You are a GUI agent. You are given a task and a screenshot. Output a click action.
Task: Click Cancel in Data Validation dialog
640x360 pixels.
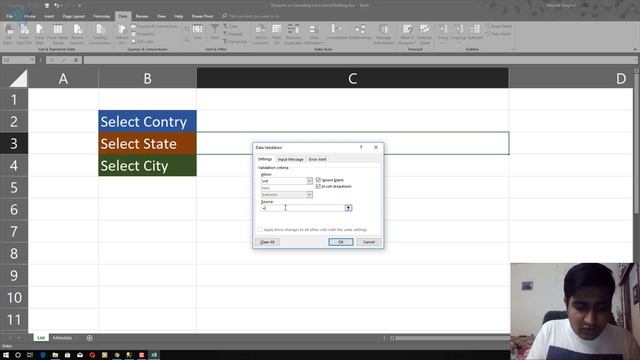pos(369,242)
